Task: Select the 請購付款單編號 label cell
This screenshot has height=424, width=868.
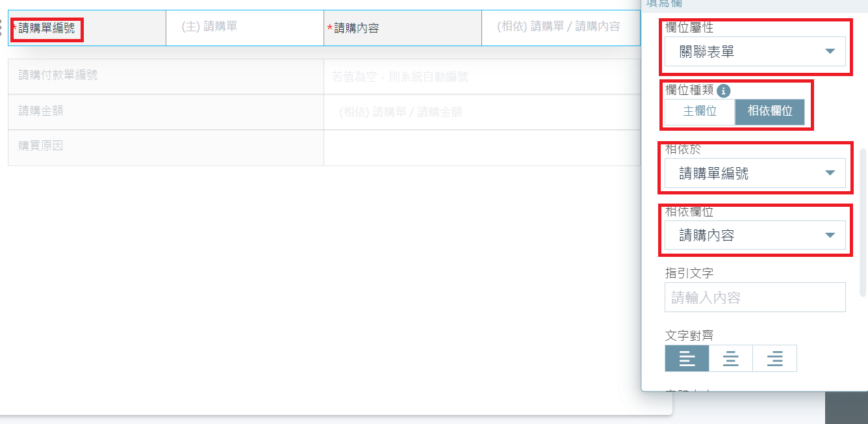Action: click(165, 76)
